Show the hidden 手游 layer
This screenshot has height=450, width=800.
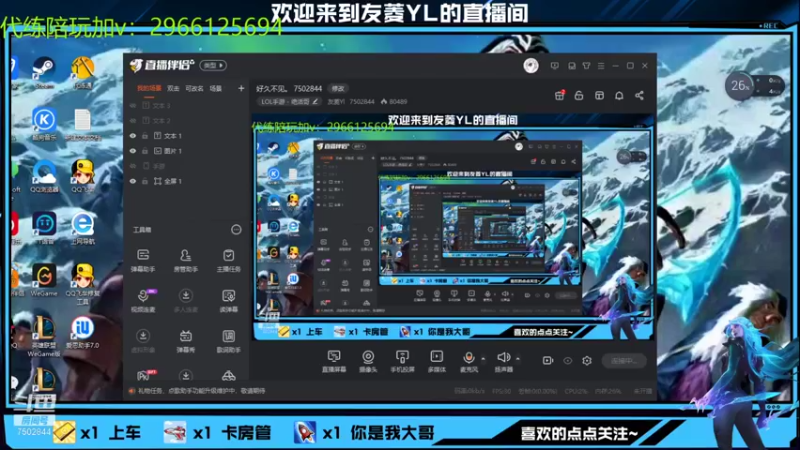133,166
